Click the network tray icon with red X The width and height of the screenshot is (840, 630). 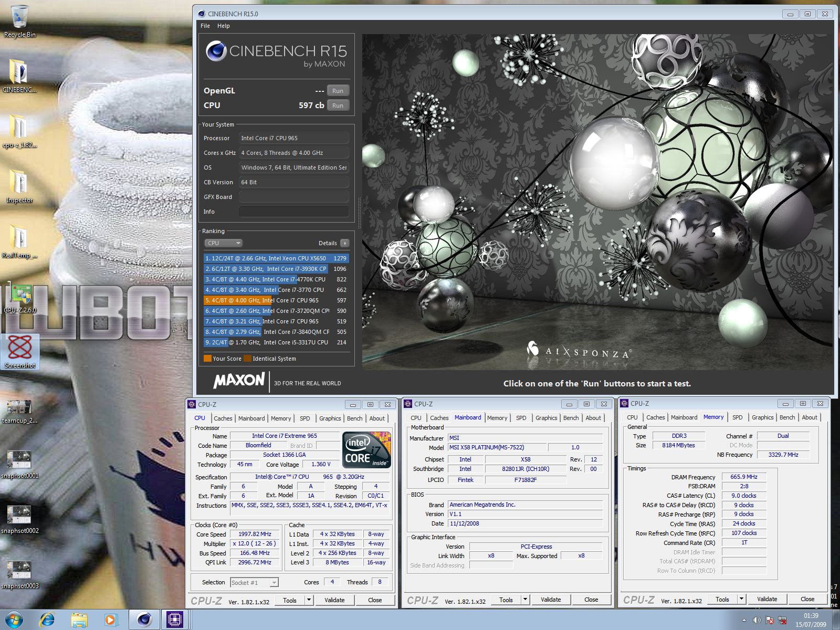pos(782,621)
